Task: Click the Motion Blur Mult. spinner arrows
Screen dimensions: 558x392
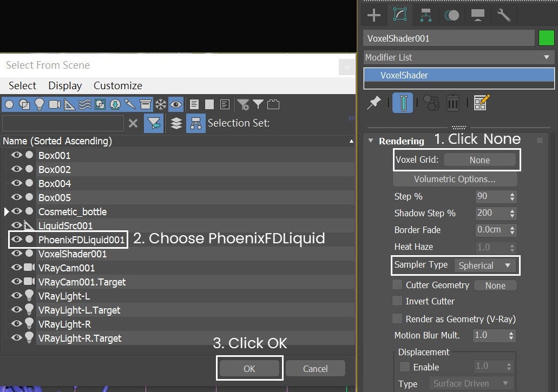Action: 511,335
